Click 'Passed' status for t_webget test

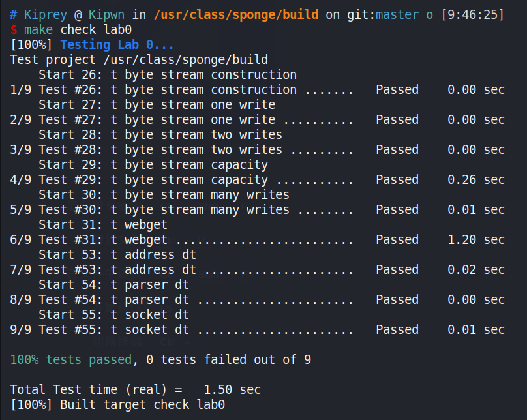[x=397, y=240]
